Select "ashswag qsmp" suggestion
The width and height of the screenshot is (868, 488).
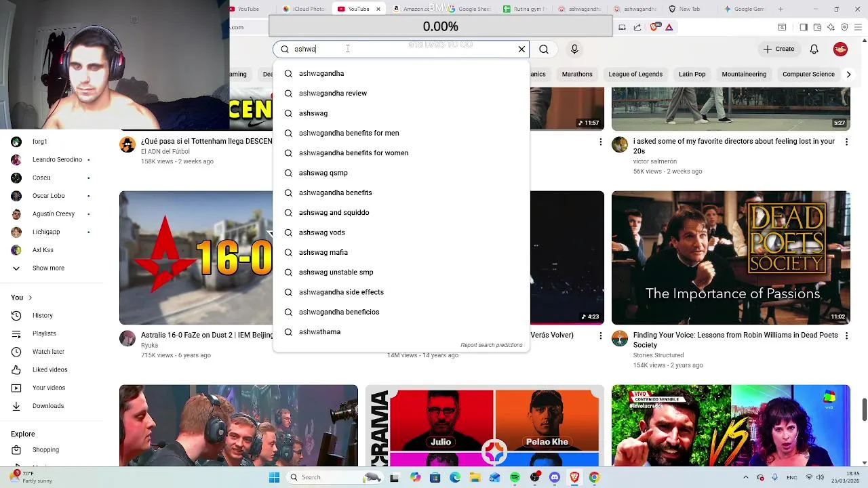click(x=401, y=173)
